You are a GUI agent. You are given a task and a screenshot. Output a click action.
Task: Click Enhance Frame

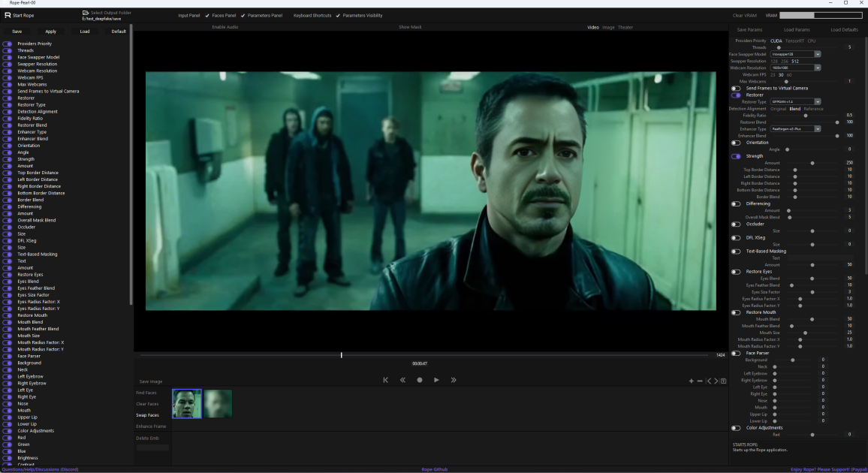tap(151, 426)
